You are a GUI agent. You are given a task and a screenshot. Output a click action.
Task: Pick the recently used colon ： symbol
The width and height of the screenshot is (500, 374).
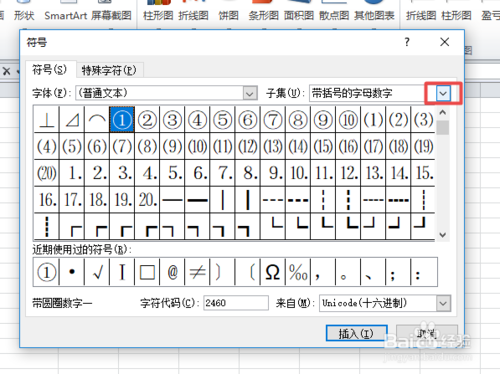point(424,272)
